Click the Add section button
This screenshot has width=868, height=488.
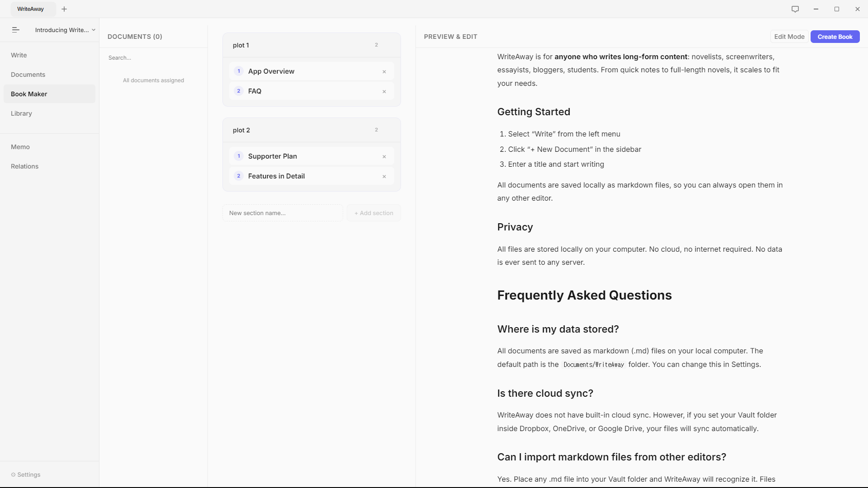coord(373,213)
